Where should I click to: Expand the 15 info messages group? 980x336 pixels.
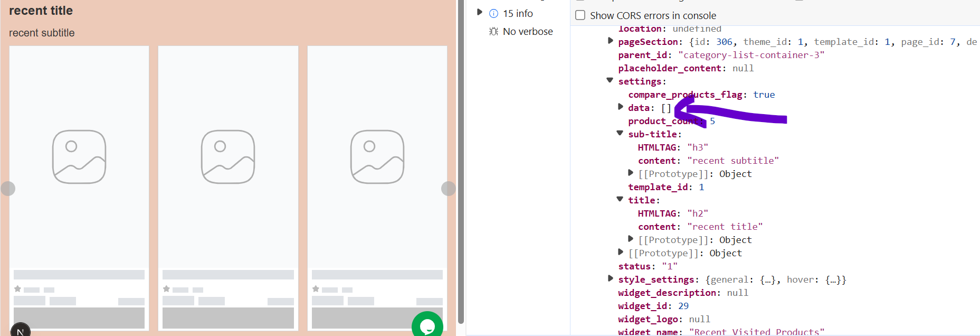pyautogui.click(x=480, y=12)
